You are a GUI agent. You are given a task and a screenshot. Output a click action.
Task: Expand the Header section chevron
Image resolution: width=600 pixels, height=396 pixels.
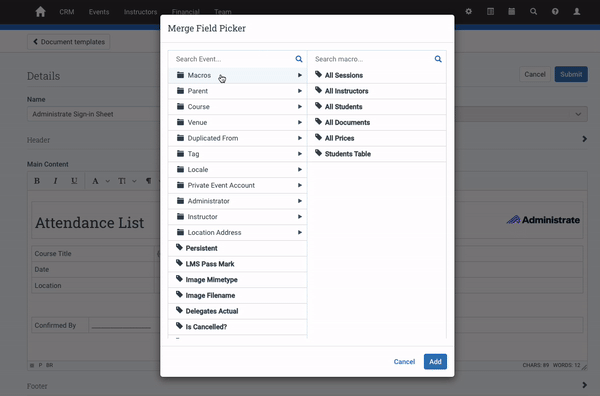click(x=584, y=139)
